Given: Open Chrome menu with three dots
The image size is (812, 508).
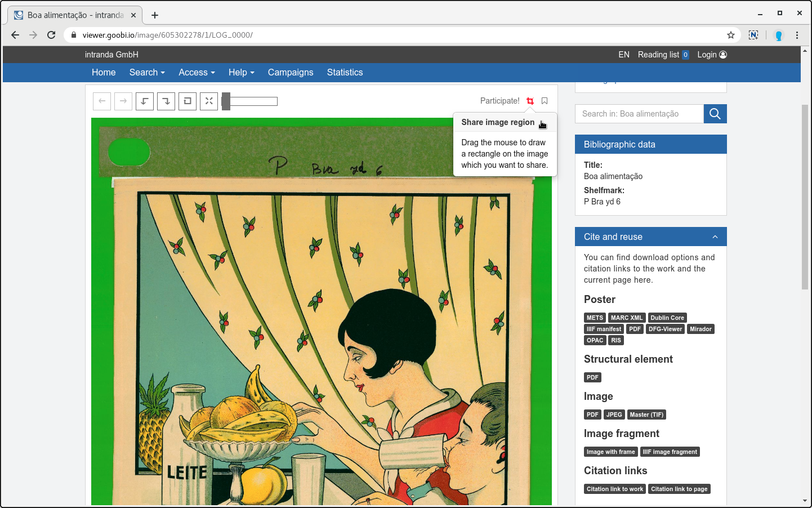Looking at the screenshot, I should pos(797,35).
